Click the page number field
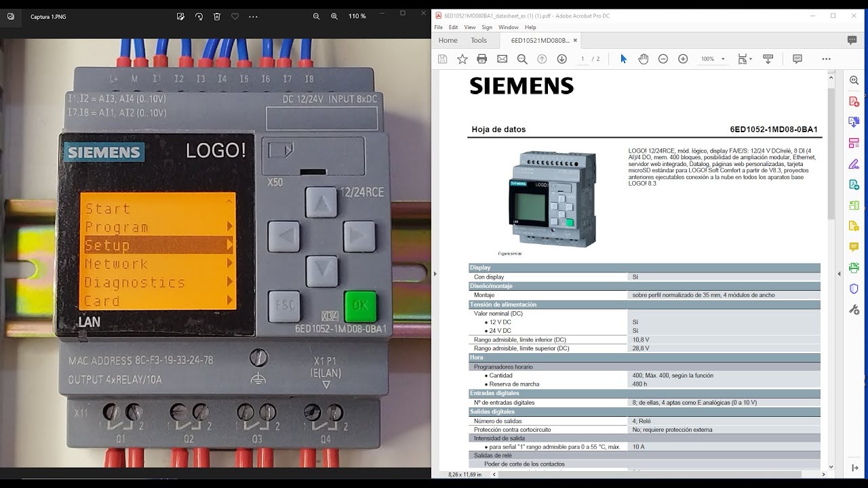 pyautogui.click(x=583, y=59)
